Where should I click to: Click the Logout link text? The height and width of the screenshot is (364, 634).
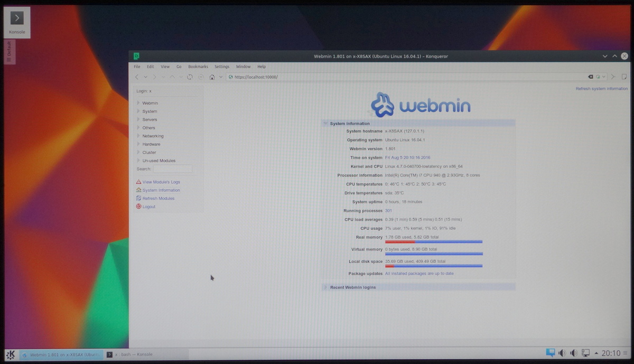coord(149,207)
